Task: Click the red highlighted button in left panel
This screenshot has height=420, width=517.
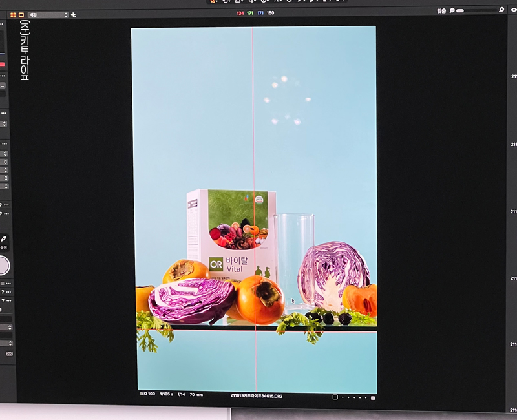Action: [3, 64]
